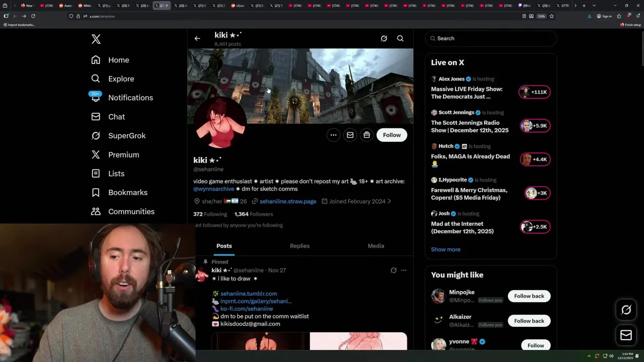Open kiki's profile avatar picture
644x362 pixels.
tap(220, 123)
